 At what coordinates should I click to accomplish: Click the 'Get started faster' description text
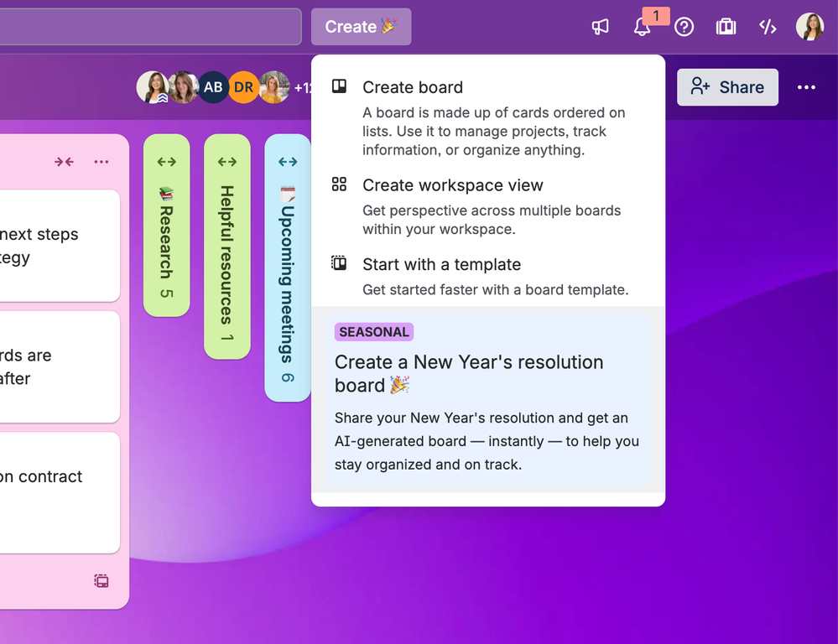496,289
